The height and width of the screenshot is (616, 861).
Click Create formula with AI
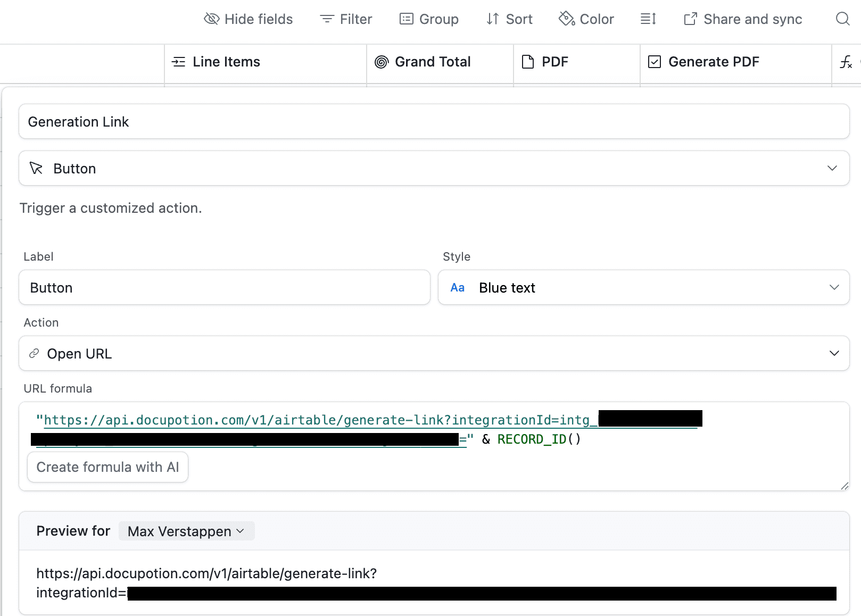[107, 467]
